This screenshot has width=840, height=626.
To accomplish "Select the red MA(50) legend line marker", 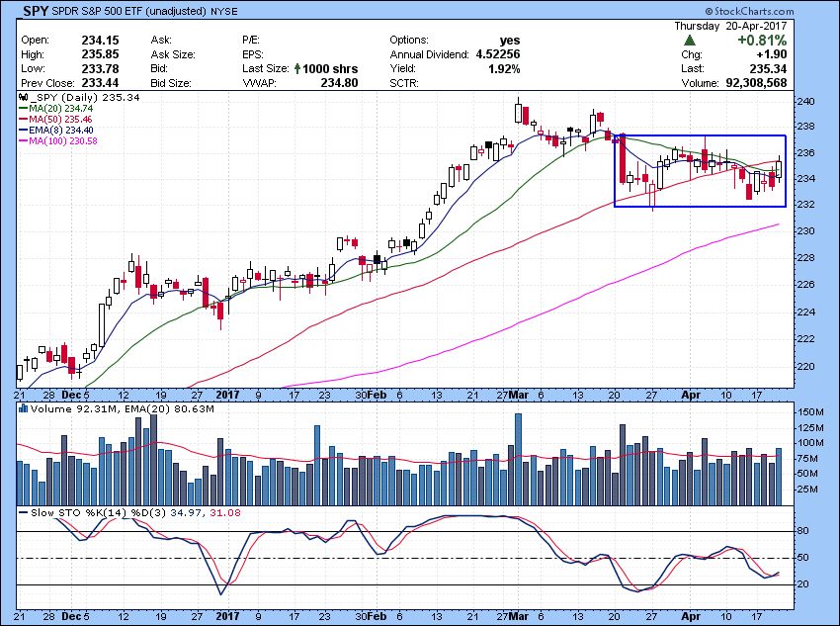I will 24,120.
